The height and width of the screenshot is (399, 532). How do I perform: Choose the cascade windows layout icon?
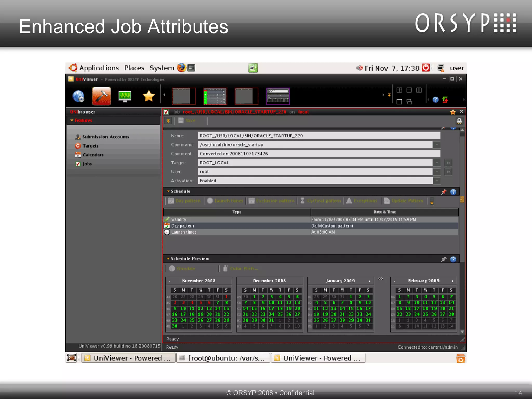[x=409, y=102]
